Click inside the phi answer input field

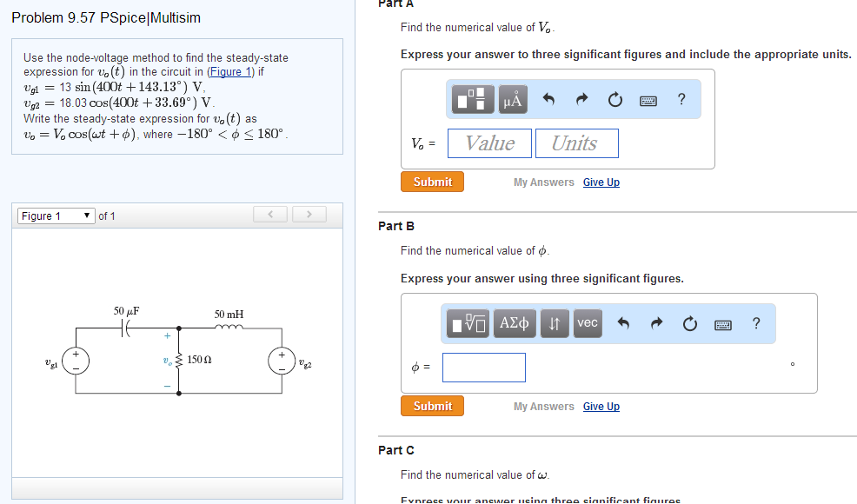[483, 367]
